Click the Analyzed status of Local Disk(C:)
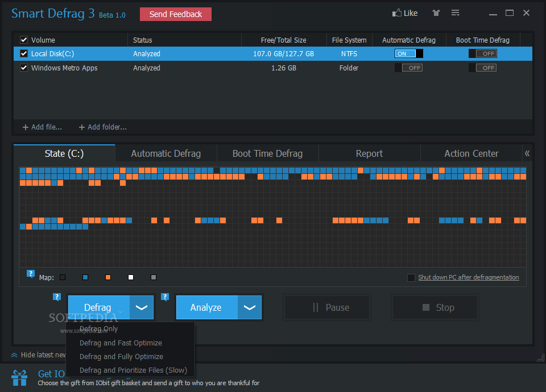This screenshot has width=546, height=392. pos(147,54)
